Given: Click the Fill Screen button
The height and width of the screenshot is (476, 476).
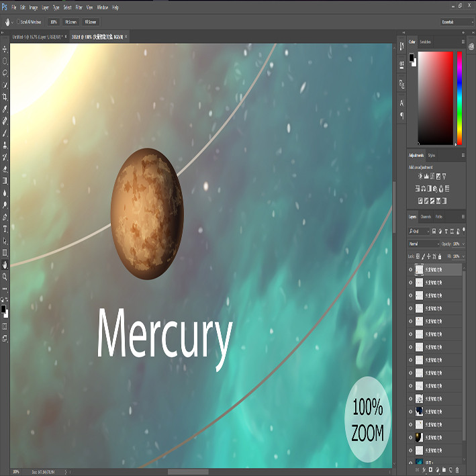Looking at the screenshot, I should point(90,22).
